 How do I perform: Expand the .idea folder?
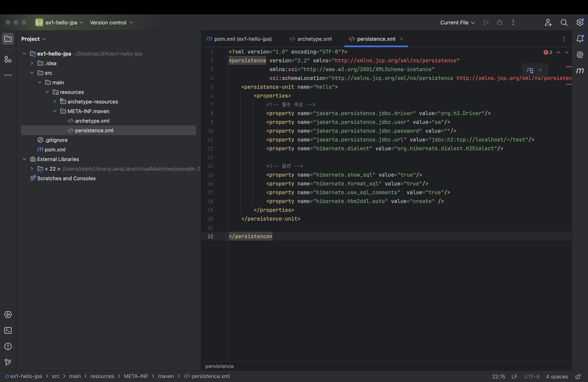[x=32, y=63]
